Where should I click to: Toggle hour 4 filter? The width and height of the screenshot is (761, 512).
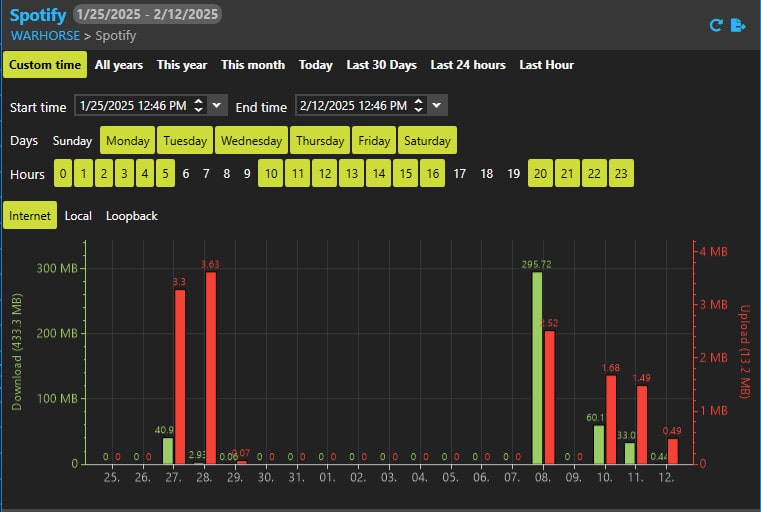(x=145, y=173)
